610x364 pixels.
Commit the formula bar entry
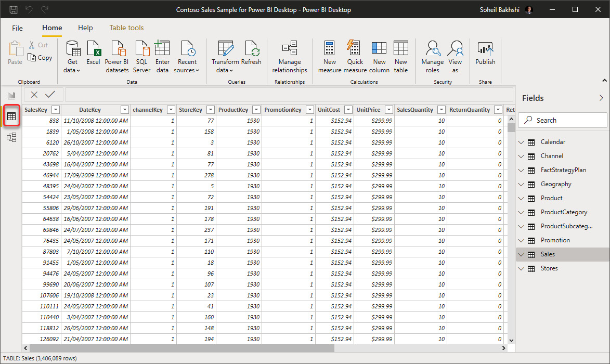click(x=50, y=94)
